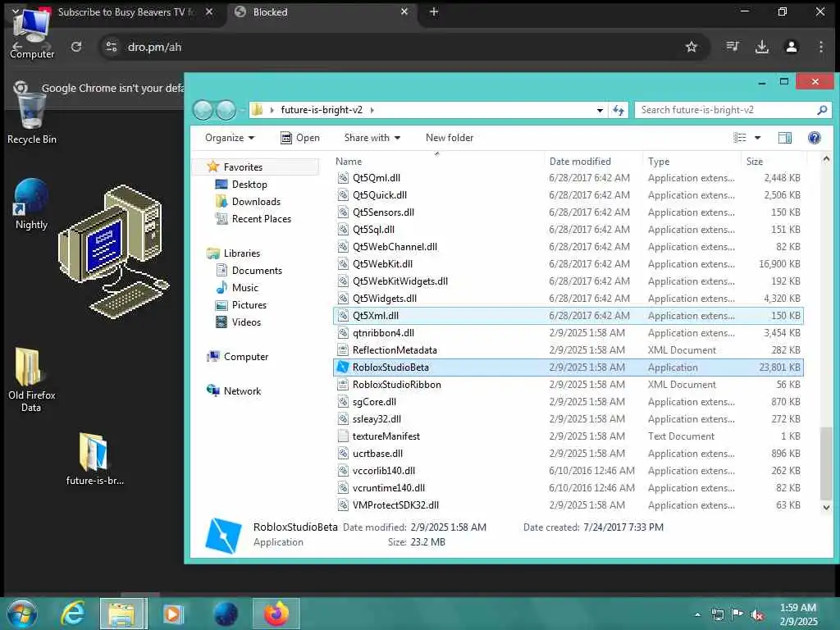Open the address bar history dropdown arrow
Screen dimensions: 840x630
click(600, 111)
